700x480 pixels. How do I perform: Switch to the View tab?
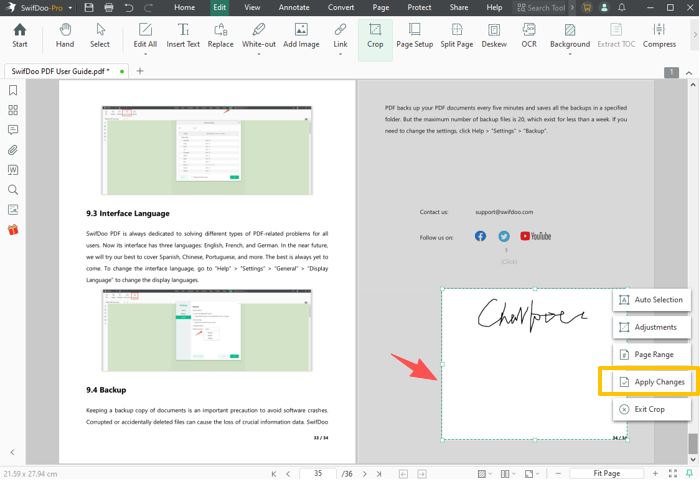tap(252, 8)
